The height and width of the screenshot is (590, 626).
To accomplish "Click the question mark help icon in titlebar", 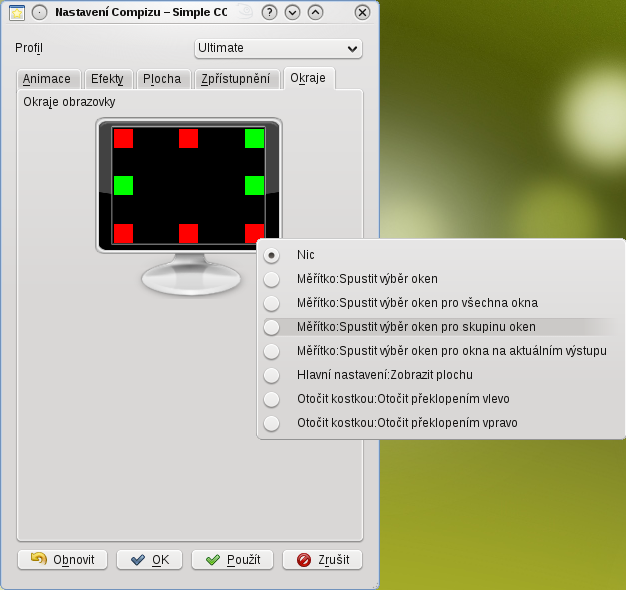I will pyautogui.click(x=269, y=13).
